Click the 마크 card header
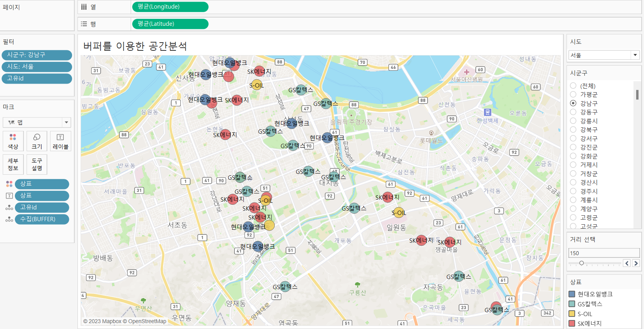 pos(9,107)
